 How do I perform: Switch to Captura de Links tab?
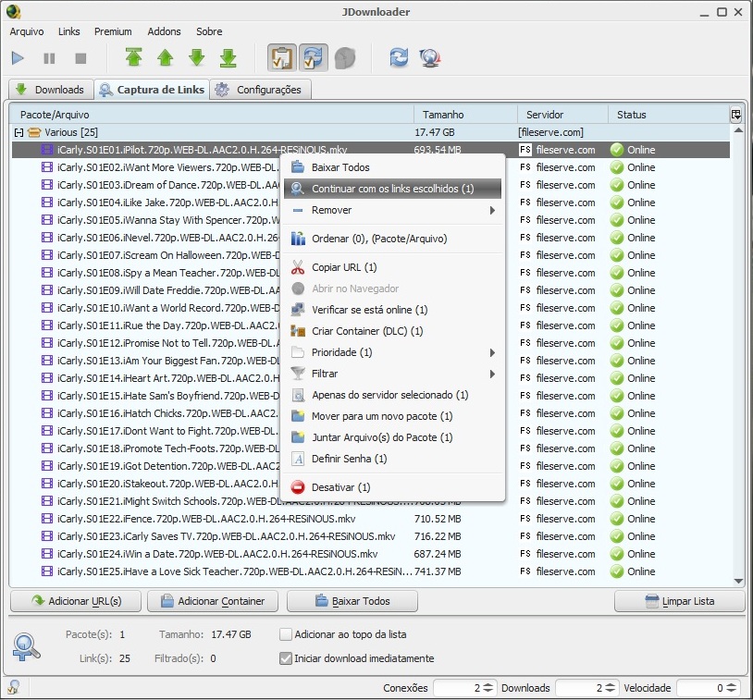click(x=152, y=90)
